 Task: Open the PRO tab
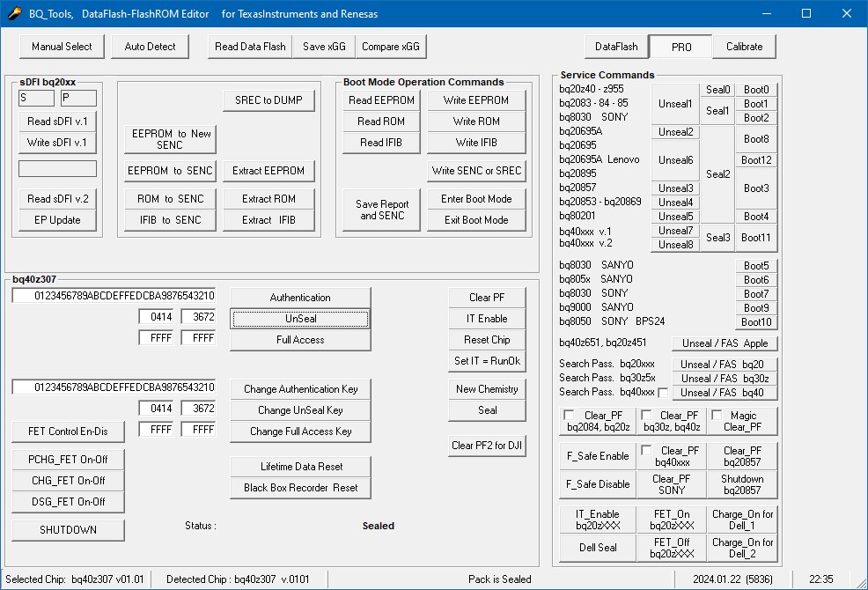pos(680,47)
